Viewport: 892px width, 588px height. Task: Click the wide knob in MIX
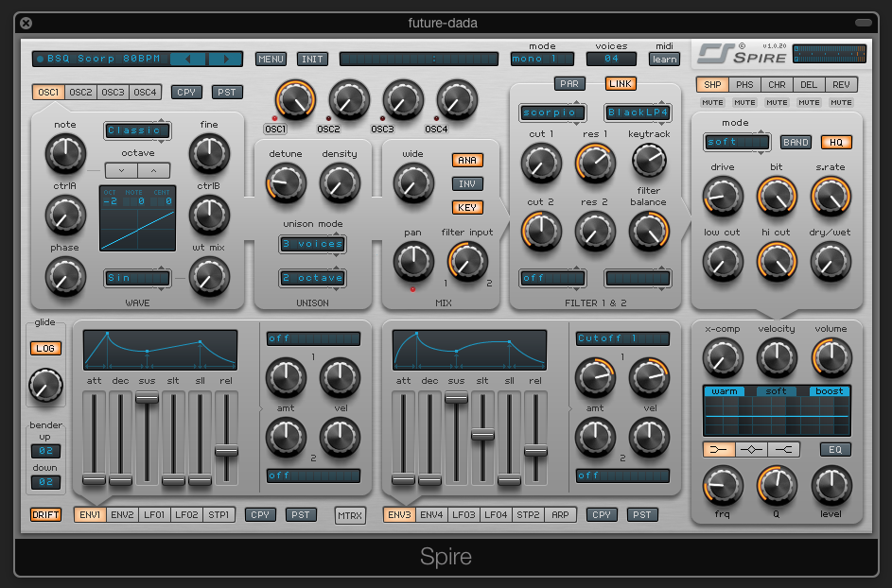point(413,183)
